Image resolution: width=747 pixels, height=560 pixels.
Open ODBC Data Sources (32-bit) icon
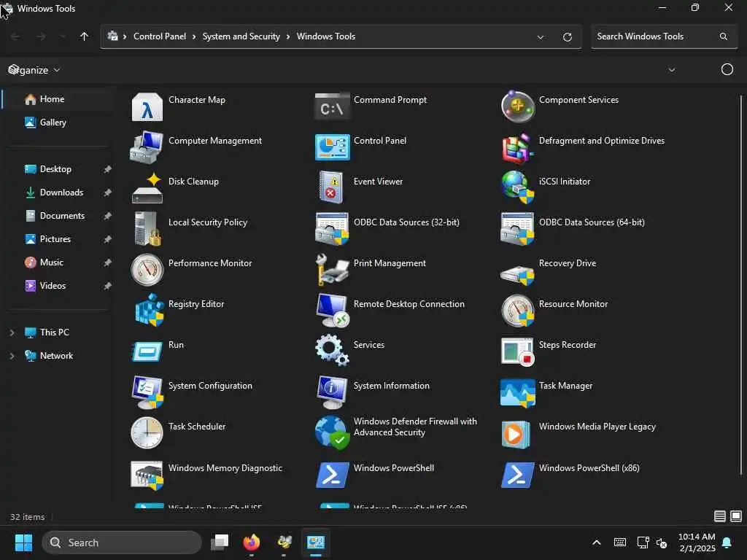[332, 229]
